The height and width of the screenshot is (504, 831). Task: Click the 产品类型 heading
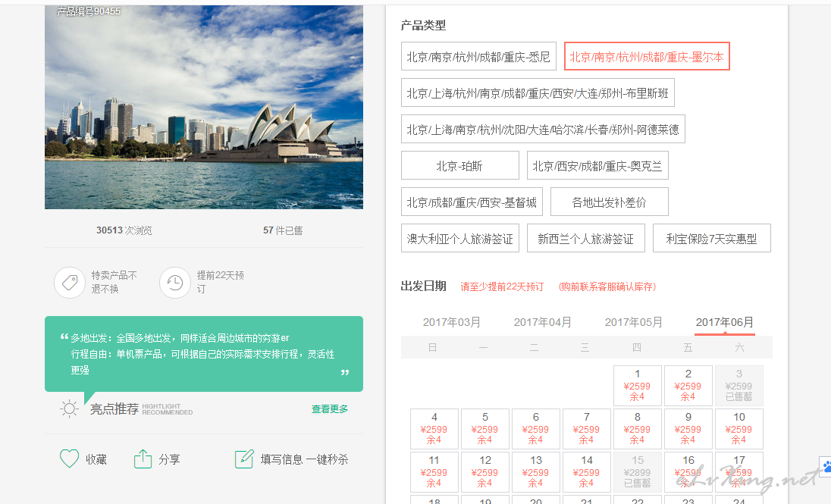[423, 25]
